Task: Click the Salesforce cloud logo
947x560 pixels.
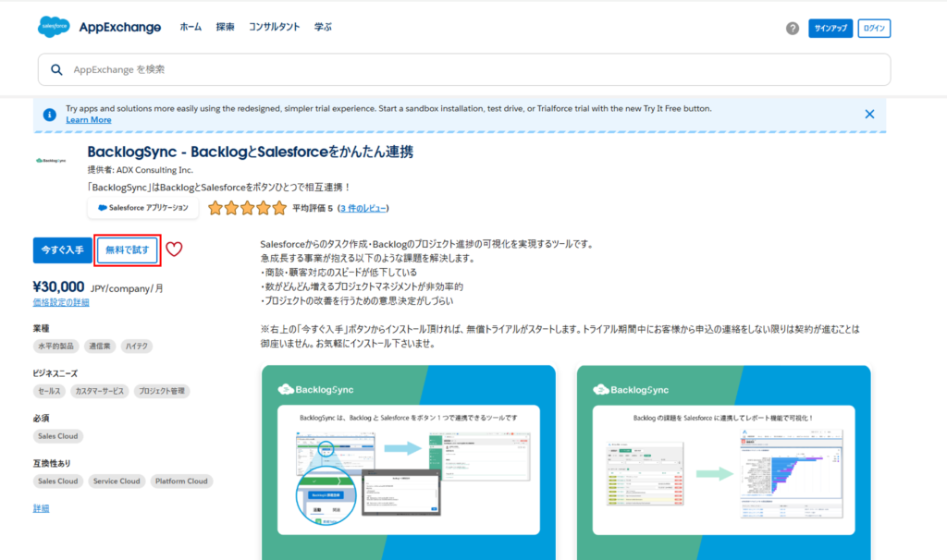Action: pos(54,27)
